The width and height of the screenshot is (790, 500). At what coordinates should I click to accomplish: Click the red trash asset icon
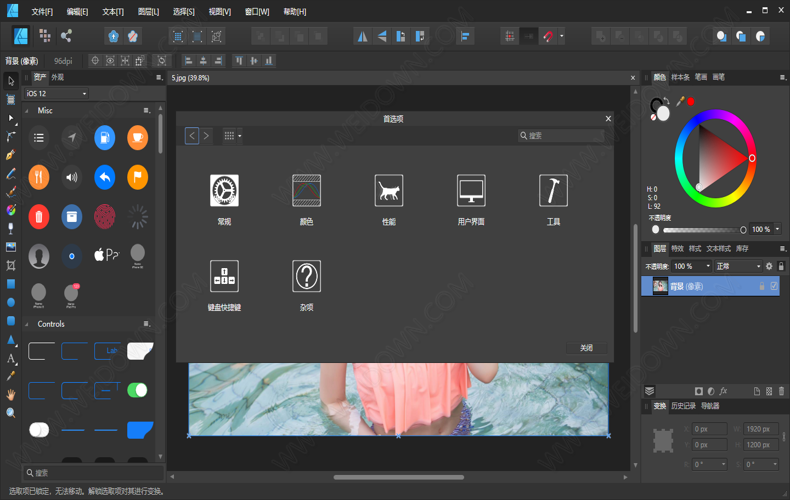pos(39,217)
